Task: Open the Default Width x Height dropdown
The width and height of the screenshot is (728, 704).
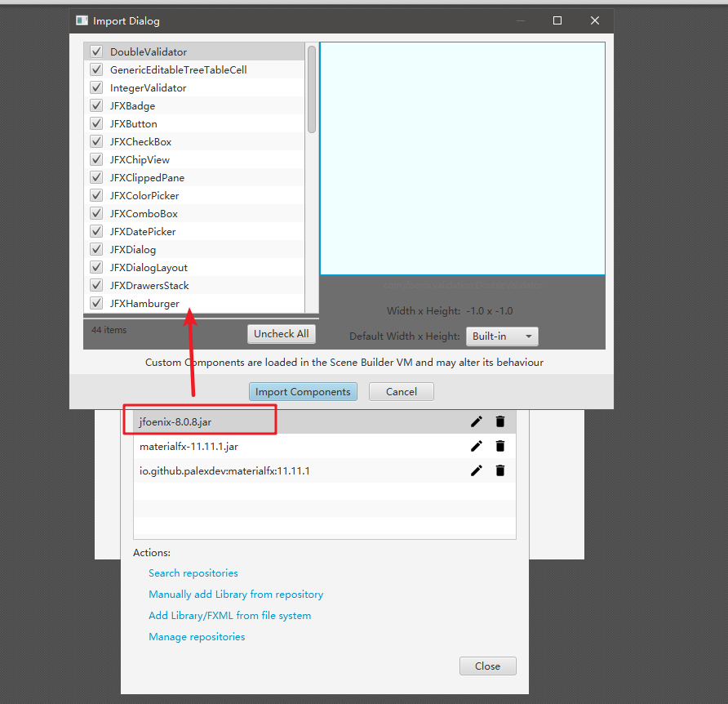Action: [x=502, y=336]
